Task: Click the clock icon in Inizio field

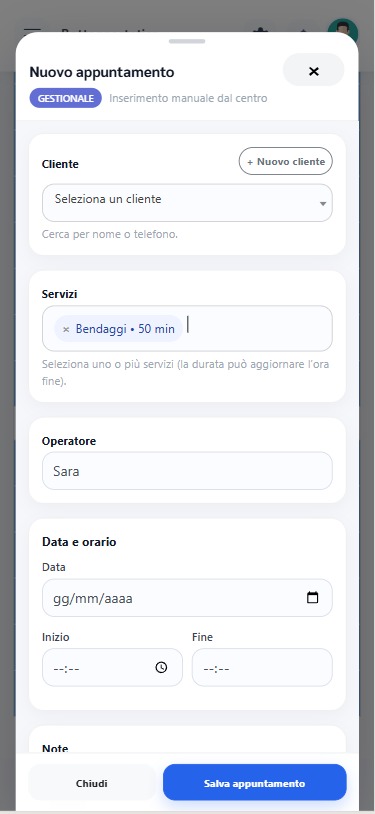Action: click(x=162, y=668)
